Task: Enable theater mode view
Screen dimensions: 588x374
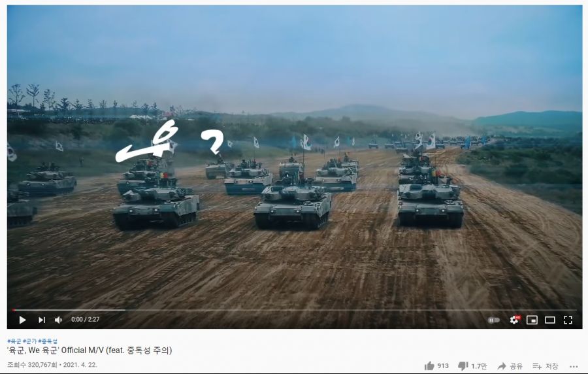Action: click(549, 320)
